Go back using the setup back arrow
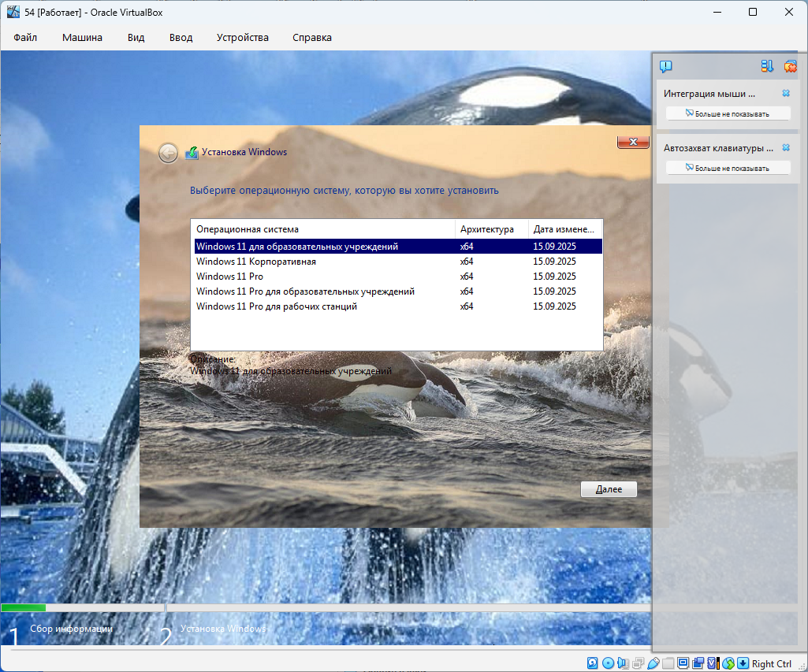The height and width of the screenshot is (672, 808). coord(168,153)
